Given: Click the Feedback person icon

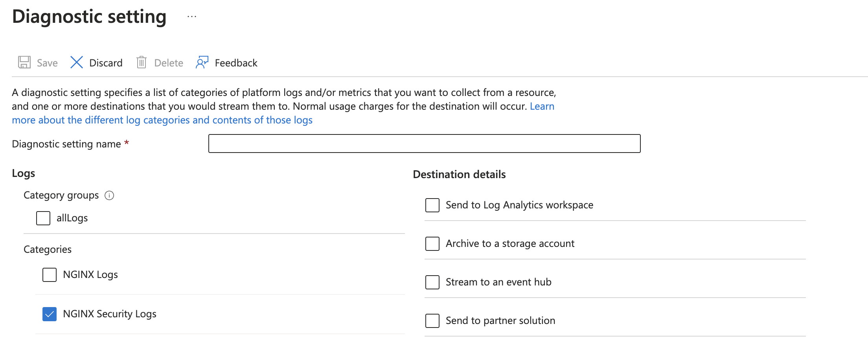Looking at the screenshot, I should [x=201, y=62].
